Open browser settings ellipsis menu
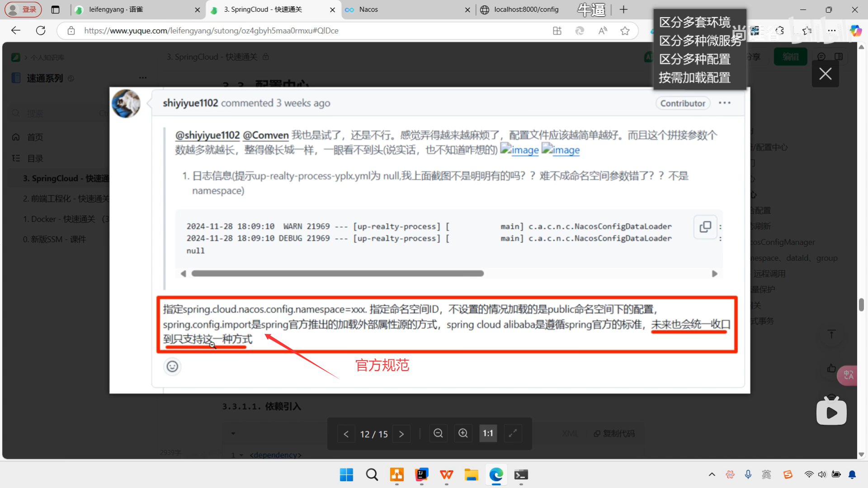This screenshot has width=868, height=488. point(831,31)
